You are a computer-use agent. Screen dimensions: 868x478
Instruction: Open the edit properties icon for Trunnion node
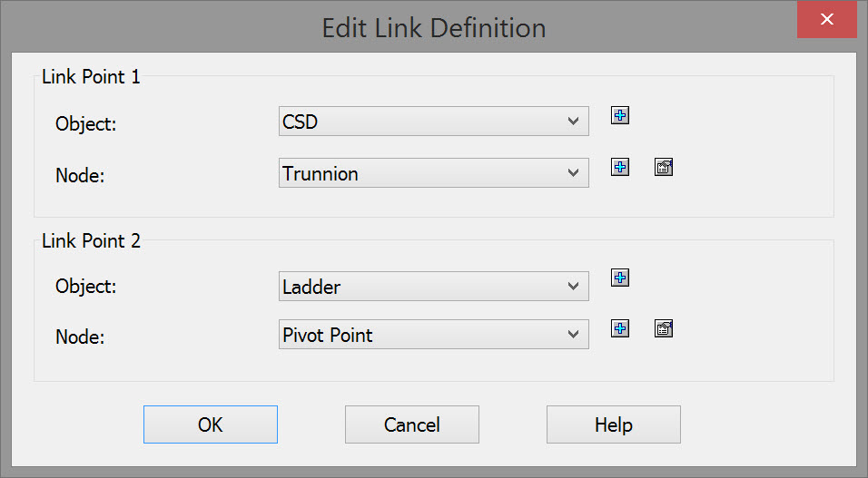point(664,167)
